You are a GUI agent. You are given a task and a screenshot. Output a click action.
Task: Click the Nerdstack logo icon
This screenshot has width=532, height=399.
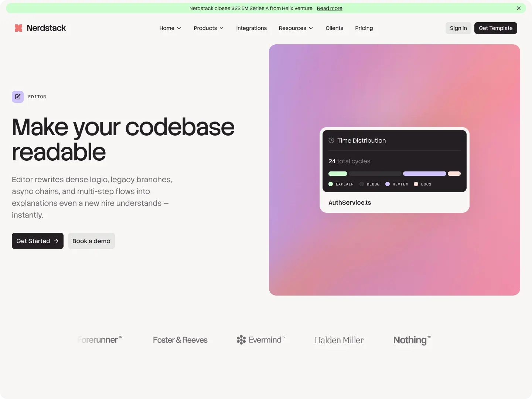18,28
